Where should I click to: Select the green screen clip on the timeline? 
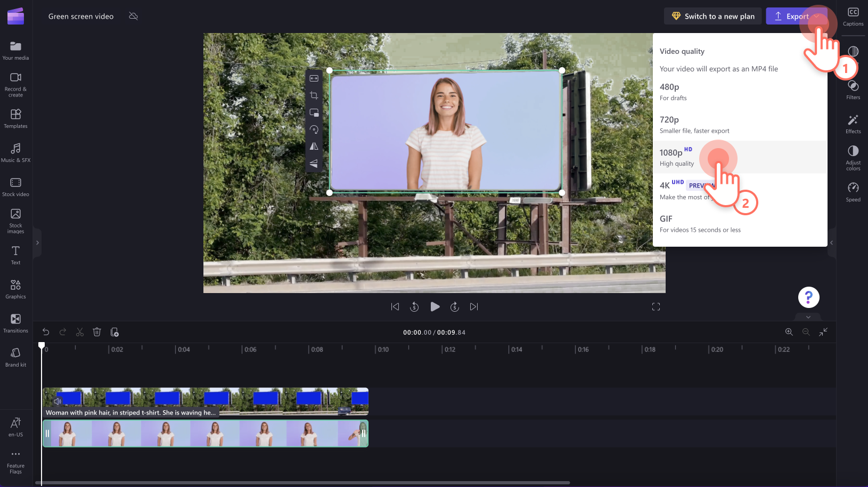[205, 433]
